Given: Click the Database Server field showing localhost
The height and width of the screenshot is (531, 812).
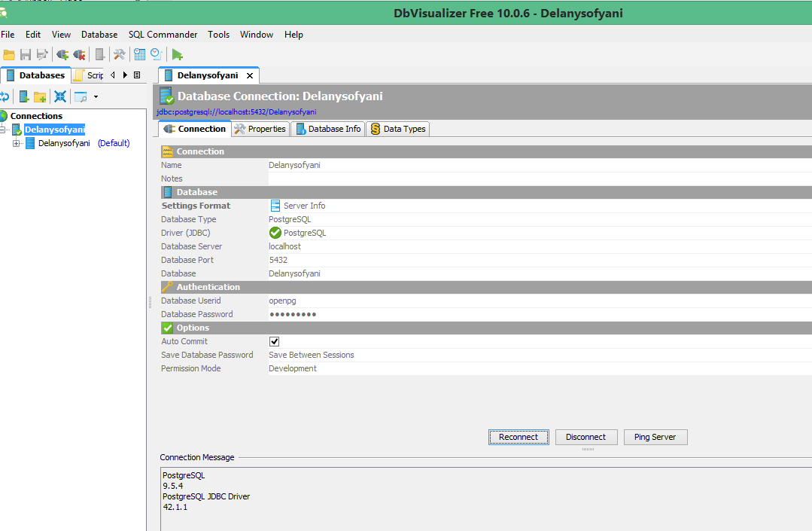Looking at the screenshot, I should [x=540, y=246].
